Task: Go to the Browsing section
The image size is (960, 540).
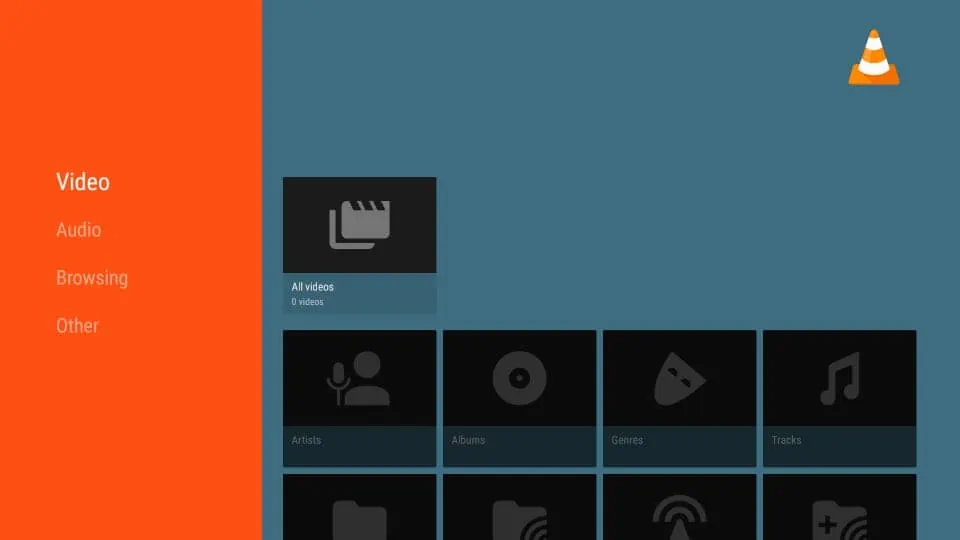Action: coord(92,278)
